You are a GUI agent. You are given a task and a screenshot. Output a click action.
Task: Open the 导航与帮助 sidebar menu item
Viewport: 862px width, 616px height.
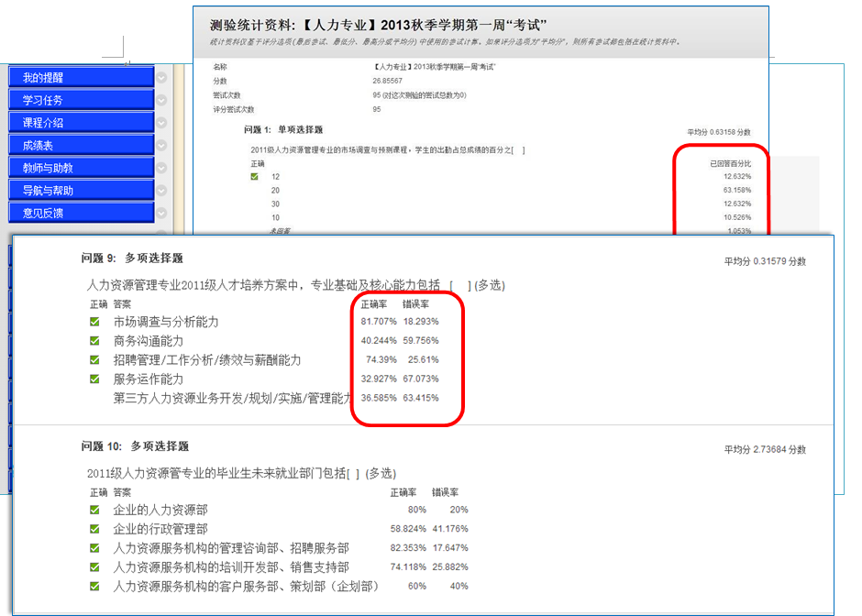pyautogui.click(x=81, y=190)
